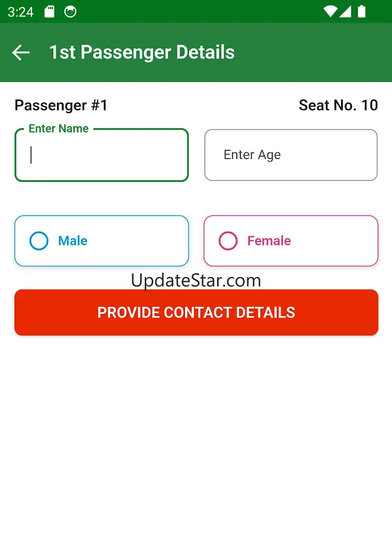Tap the back arrow in header
This screenshot has height=558, width=392.
(21, 52)
